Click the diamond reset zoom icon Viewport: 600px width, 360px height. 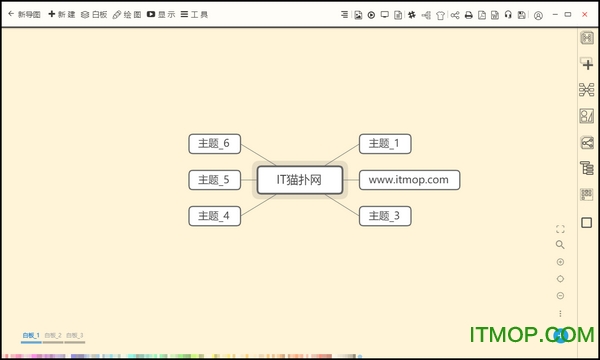point(560,279)
